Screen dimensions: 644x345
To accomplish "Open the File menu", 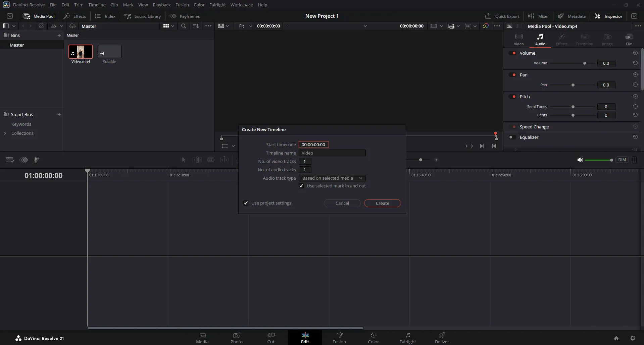I will (x=53, y=5).
